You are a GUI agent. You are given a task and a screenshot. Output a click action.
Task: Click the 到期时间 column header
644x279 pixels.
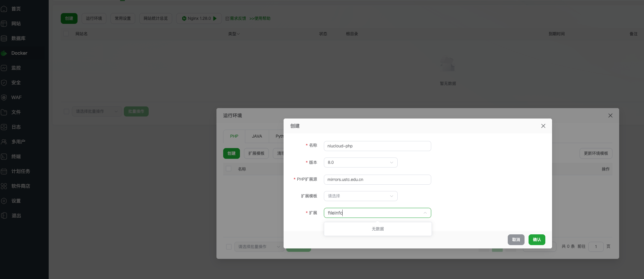[x=557, y=34]
